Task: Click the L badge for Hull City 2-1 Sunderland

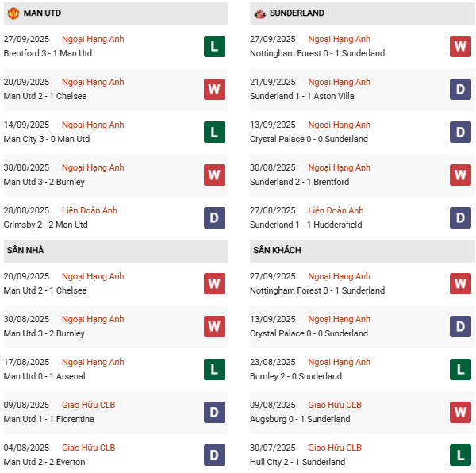Action: (460, 455)
